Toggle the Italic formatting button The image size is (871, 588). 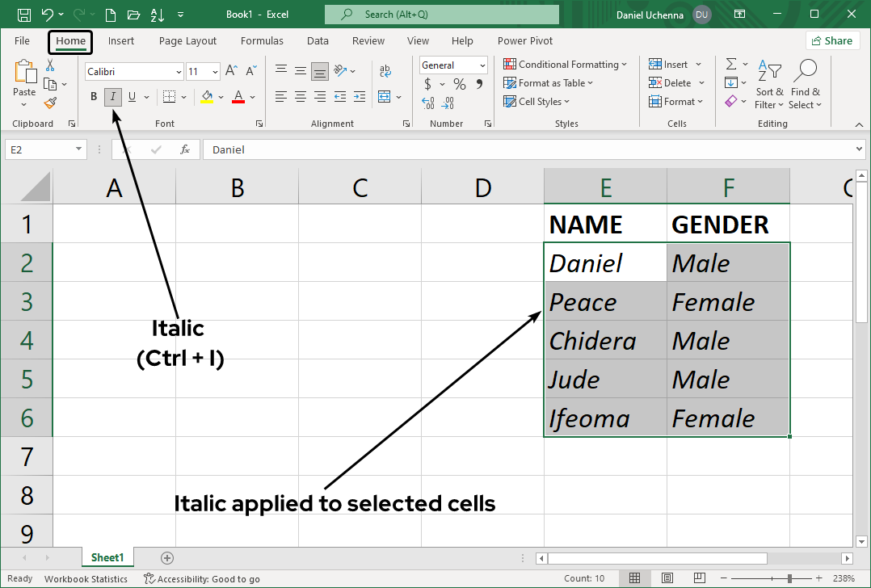pyautogui.click(x=113, y=97)
